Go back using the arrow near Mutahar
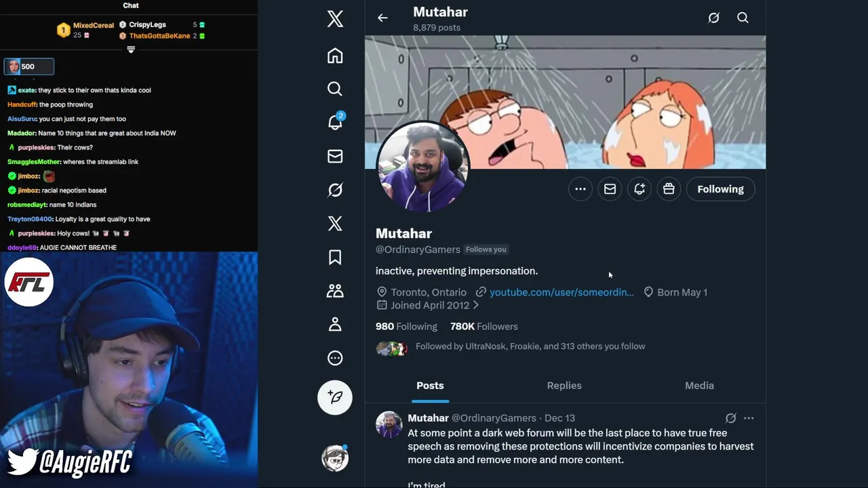868x488 pixels. [x=382, y=18]
